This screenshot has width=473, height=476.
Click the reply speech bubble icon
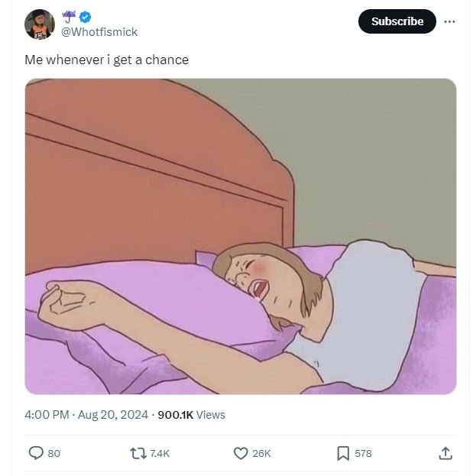[36, 453]
